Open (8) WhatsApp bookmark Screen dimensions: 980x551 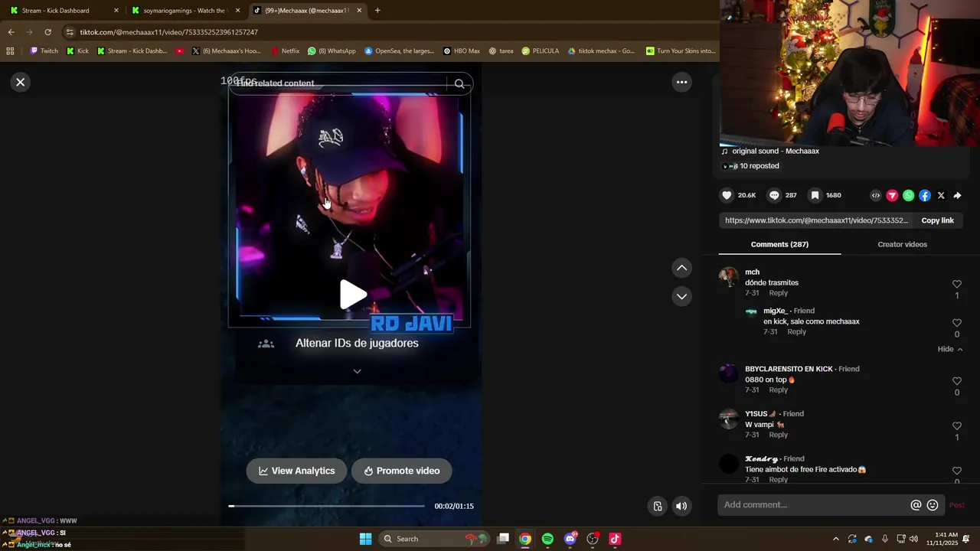click(x=332, y=51)
